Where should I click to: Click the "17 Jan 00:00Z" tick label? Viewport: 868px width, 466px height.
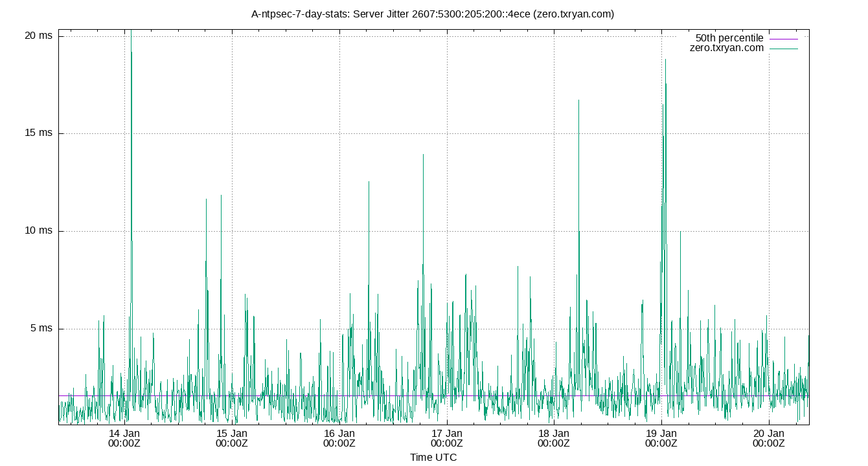point(448,438)
